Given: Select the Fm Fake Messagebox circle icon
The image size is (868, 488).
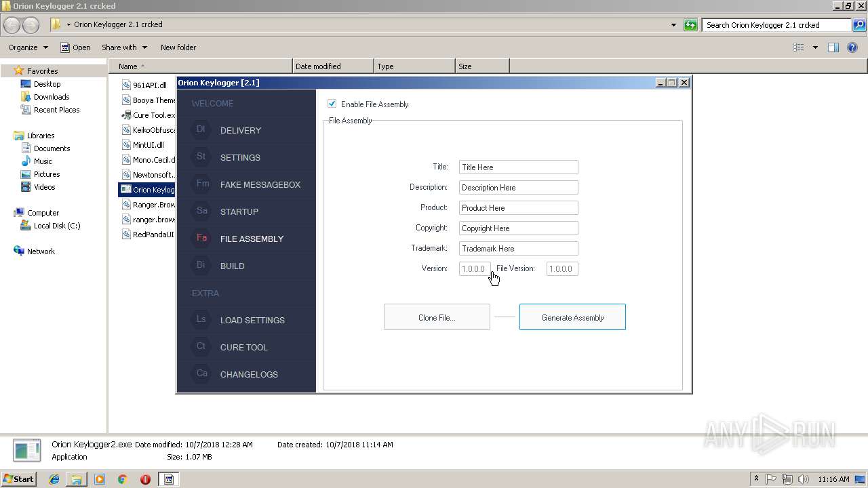Looking at the screenshot, I should [201, 184].
